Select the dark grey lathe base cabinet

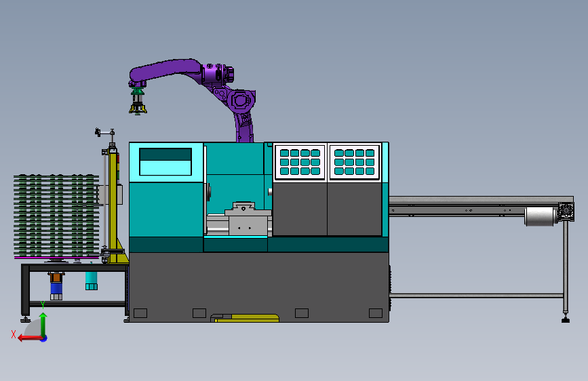point(259,287)
